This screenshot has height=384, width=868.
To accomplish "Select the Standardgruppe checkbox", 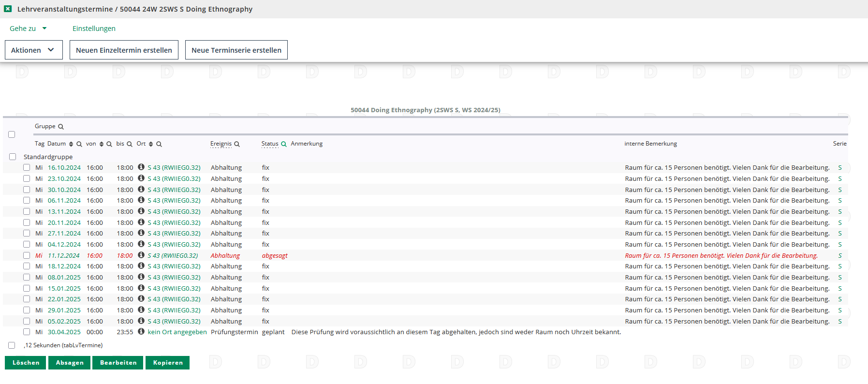I will point(13,157).
